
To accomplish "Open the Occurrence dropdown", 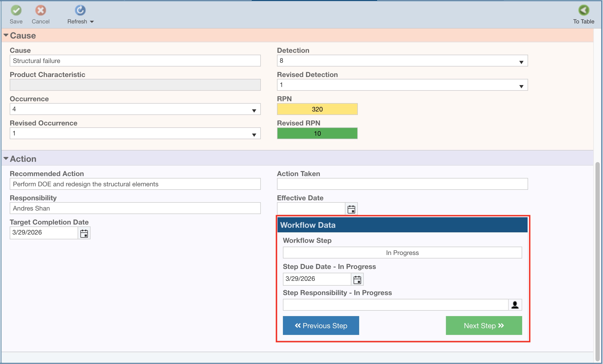I will pyautogui.click(x=254, y=110).
